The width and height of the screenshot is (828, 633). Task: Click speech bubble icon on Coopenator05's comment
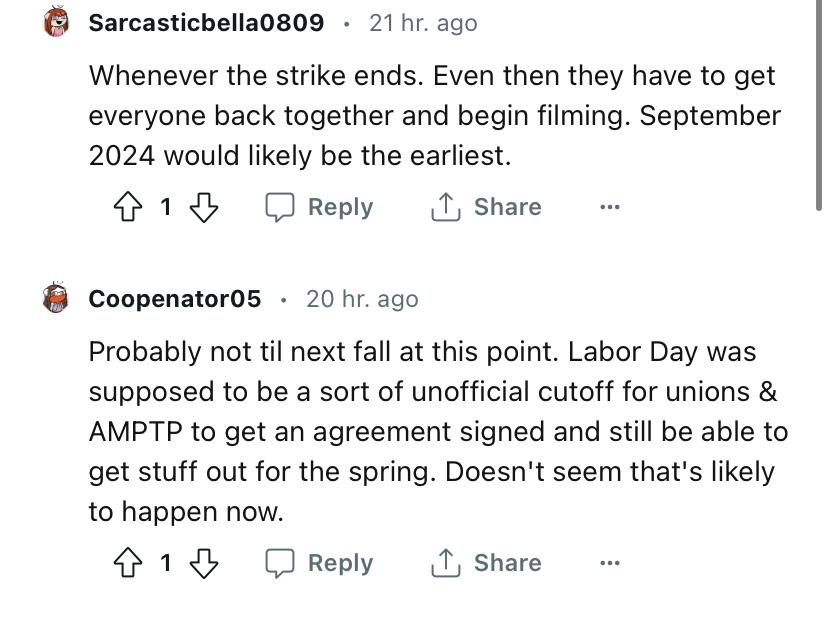click(279, 563)
